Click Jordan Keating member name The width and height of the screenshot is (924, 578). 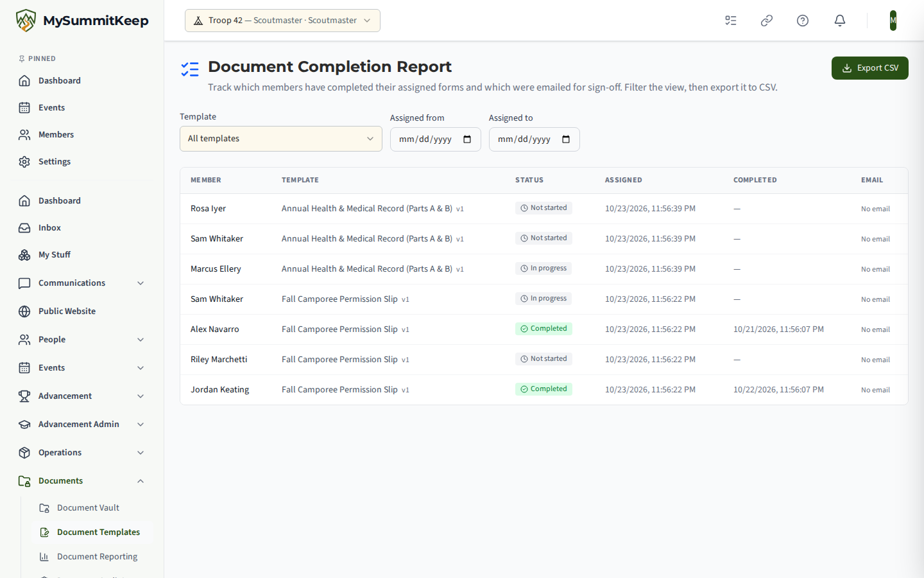pos(219,390)
